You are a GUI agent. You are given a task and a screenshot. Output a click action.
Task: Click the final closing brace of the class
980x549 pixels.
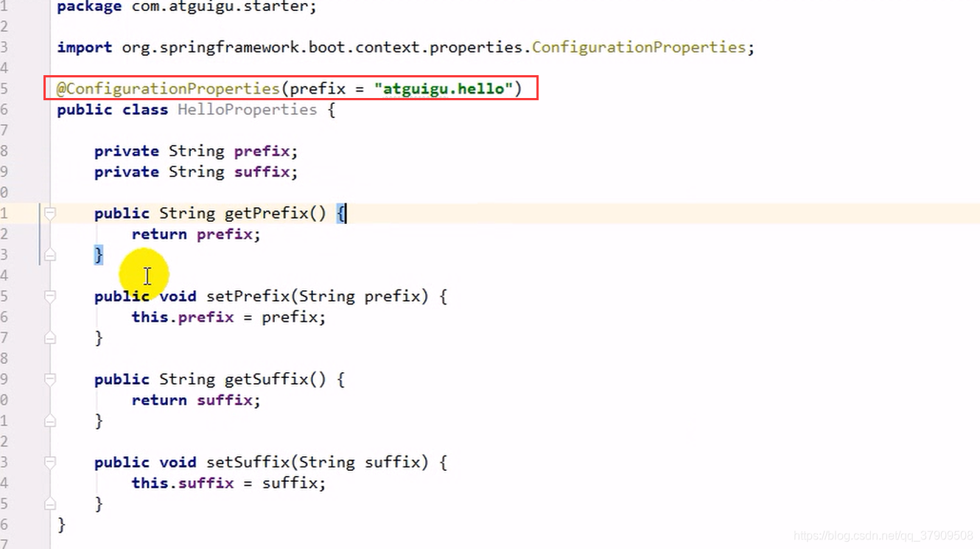pyautogui.click(x=61, y=525)
